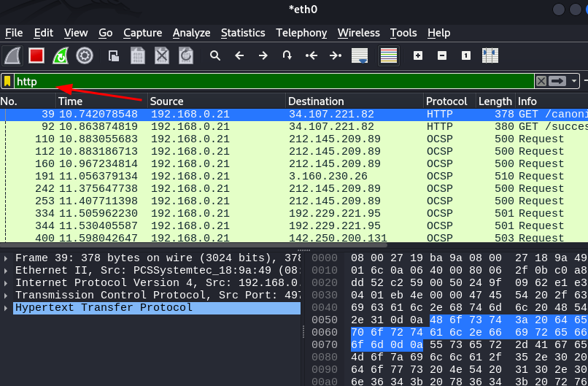
Task: Restart the current capture with green fin
Action: point(61,56)
